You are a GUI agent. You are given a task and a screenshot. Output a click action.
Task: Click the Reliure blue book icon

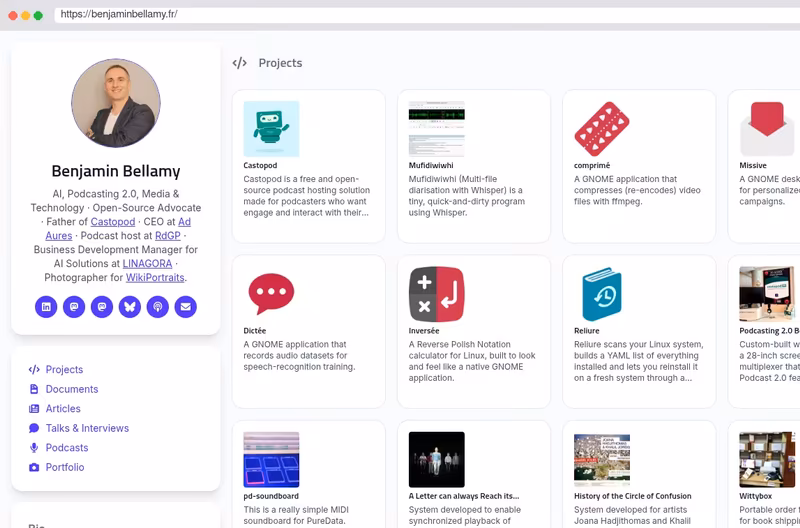click(602, 294)
